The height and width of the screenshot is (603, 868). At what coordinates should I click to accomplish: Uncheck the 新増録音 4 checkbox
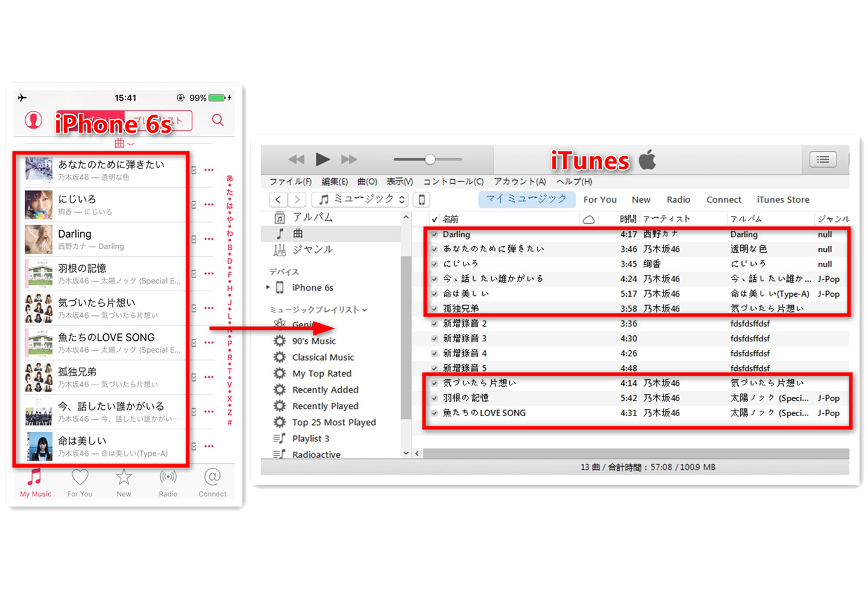tap(434, 353)
